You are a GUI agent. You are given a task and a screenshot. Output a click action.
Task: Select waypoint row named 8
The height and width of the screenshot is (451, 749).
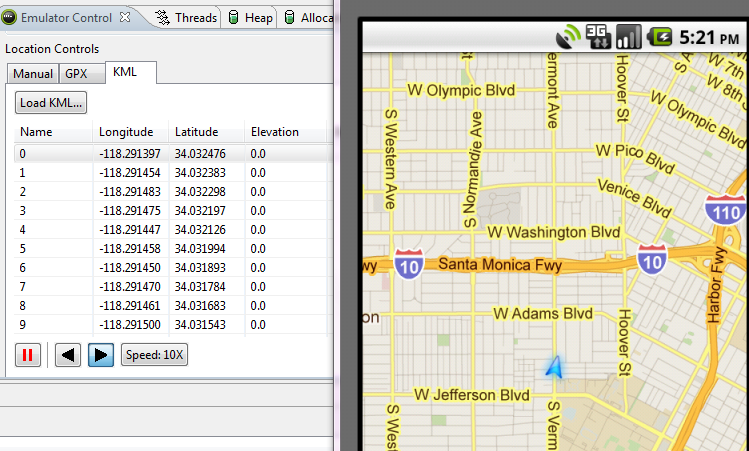coord(171,306)
